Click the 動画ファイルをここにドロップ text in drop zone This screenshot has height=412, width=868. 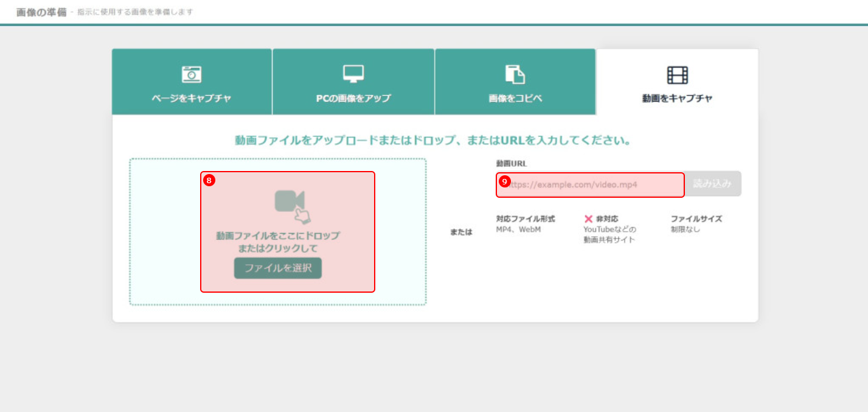(x=278, y=236)
